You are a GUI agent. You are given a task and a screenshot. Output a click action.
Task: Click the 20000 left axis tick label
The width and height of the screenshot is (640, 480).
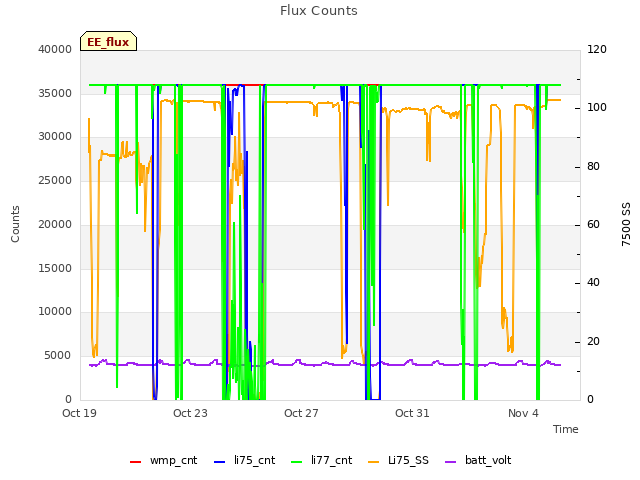55,224
